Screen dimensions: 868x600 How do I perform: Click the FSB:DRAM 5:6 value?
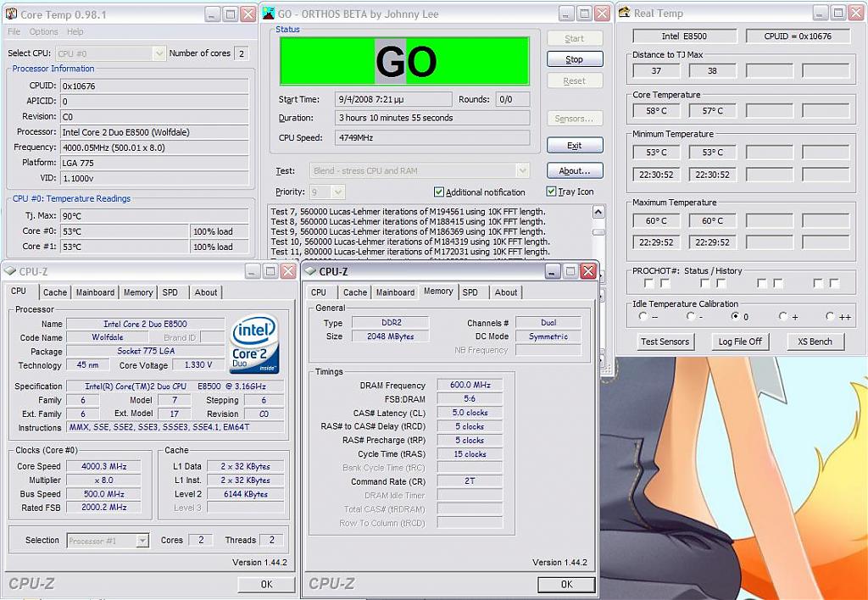pos(470,398)
